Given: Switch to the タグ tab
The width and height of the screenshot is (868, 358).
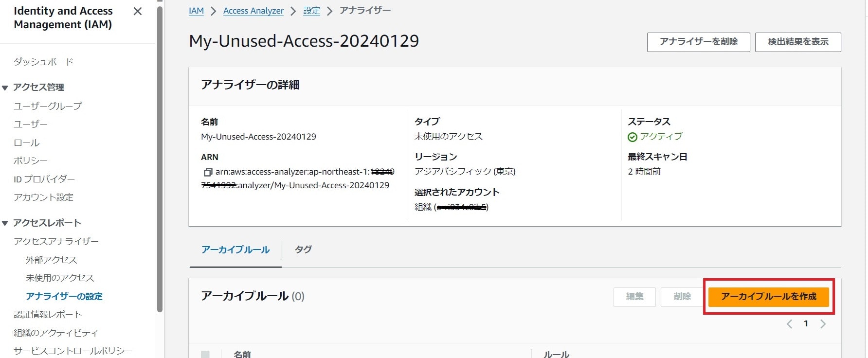Looking at the screenshot, I should tap(303, 250).
